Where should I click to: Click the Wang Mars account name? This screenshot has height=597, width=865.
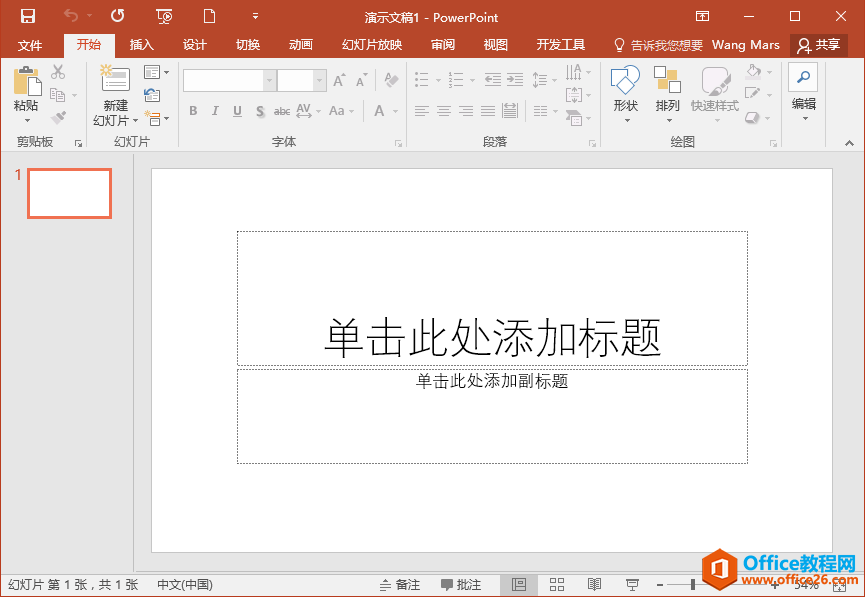click(746, 45)
